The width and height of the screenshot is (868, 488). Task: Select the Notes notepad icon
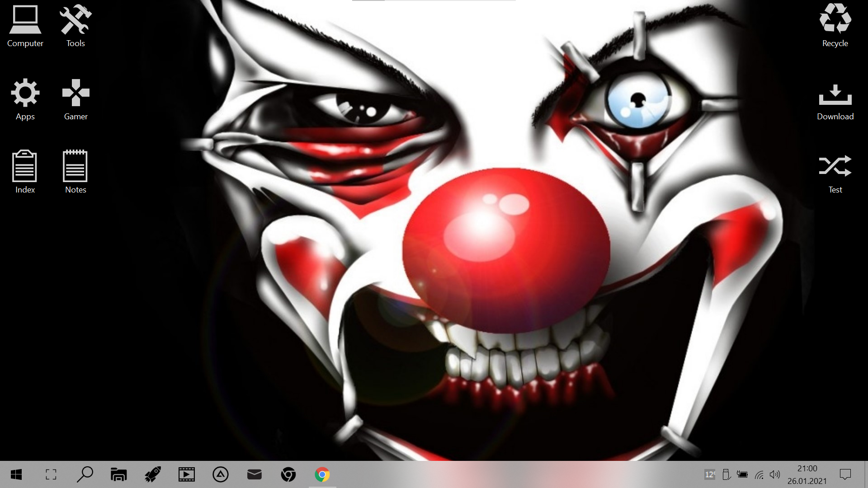click(x=75, y=172)
